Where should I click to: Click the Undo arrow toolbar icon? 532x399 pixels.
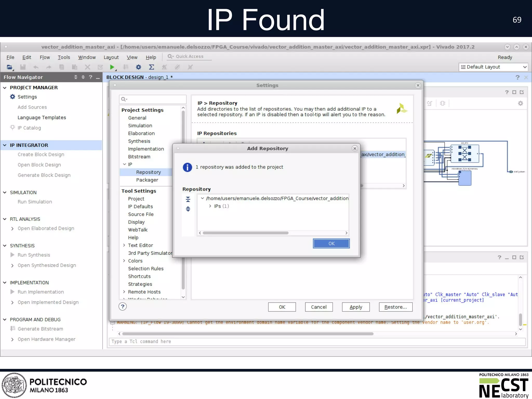pyautogui.click(x=36, y=67)
